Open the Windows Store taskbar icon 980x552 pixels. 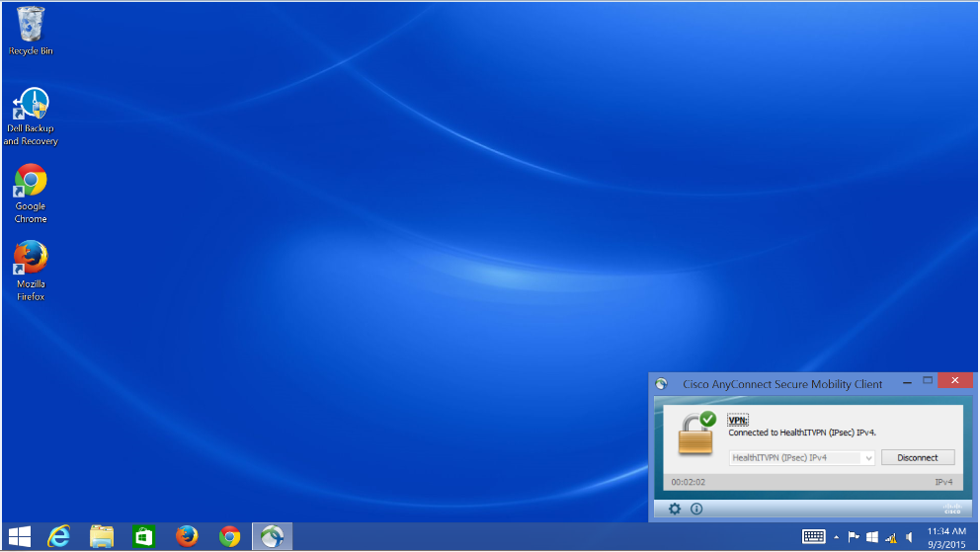point(143,536)
